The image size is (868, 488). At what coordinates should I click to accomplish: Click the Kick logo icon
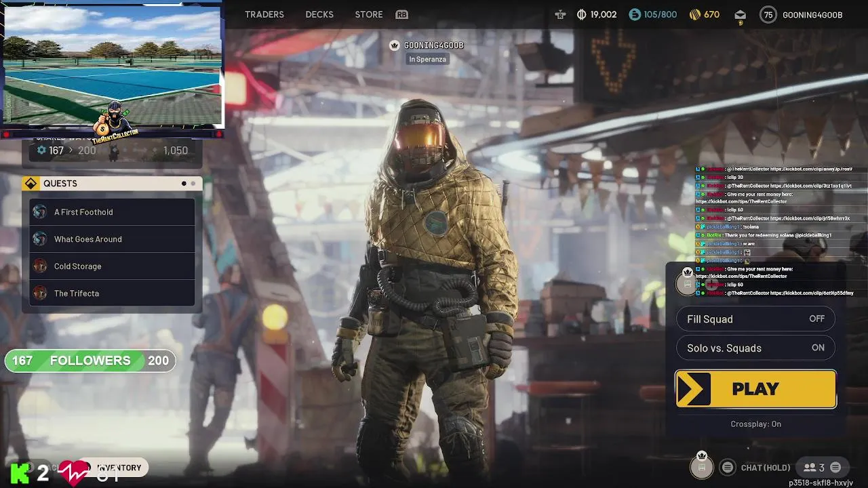pos(20,472)
